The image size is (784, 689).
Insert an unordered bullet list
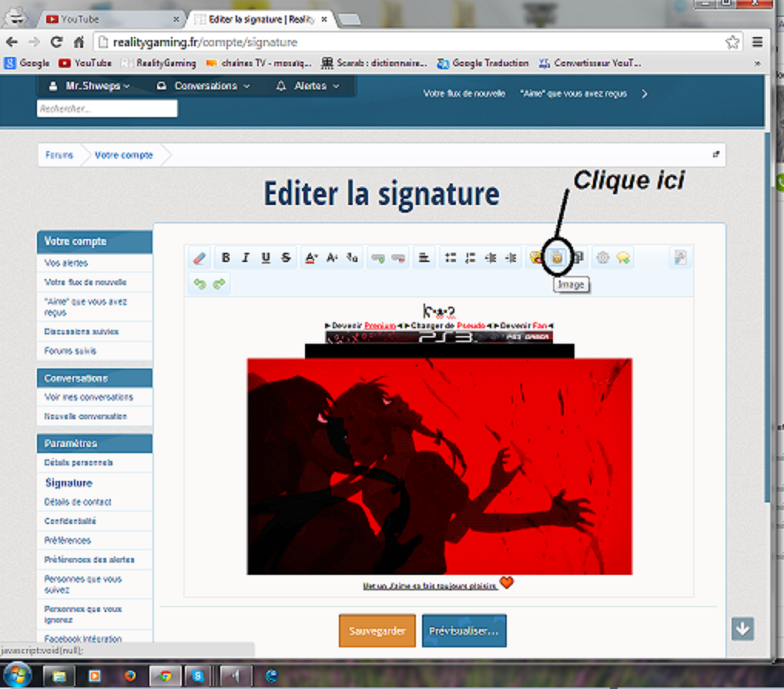pos(450,257)
